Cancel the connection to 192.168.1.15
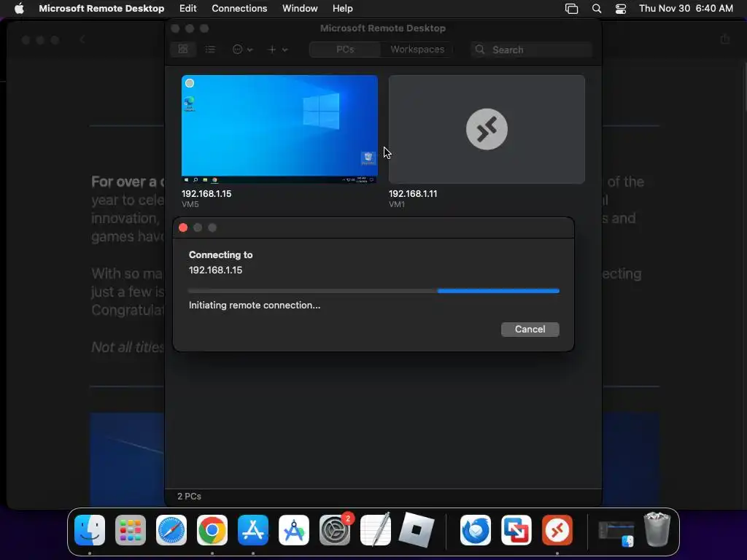Image resolution: width=747 pixels, height=560 pixels. (530, 329)
